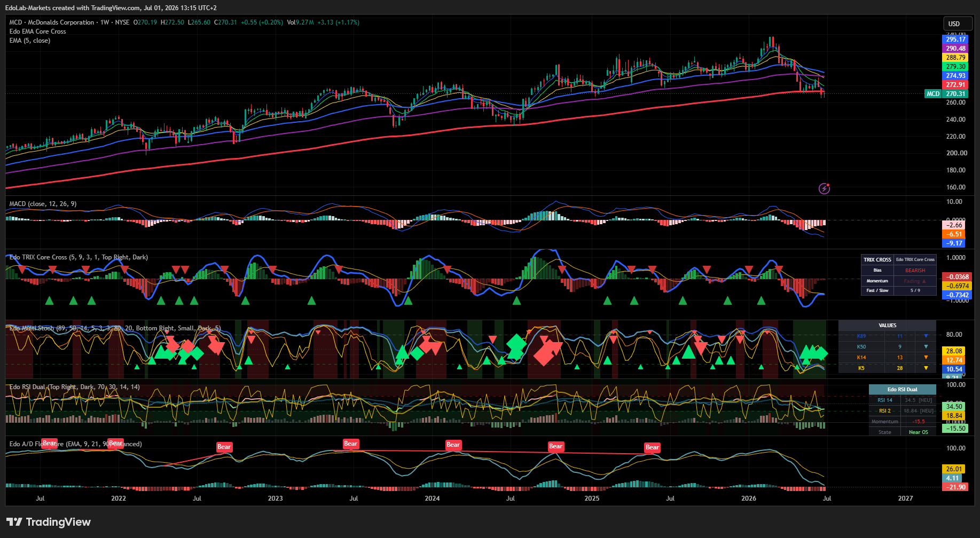Click the TradingView logo at the bottom

[49, 522]
